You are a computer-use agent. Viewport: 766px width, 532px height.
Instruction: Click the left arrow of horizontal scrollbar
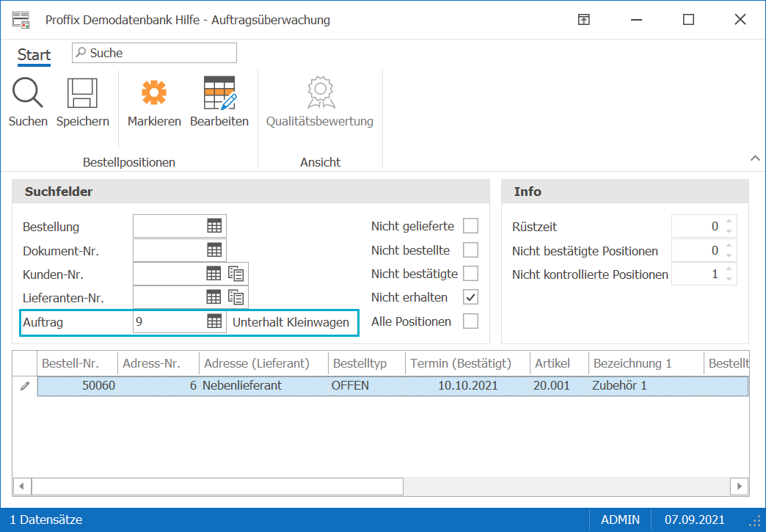pyautogui.click(x=21, y=487)
